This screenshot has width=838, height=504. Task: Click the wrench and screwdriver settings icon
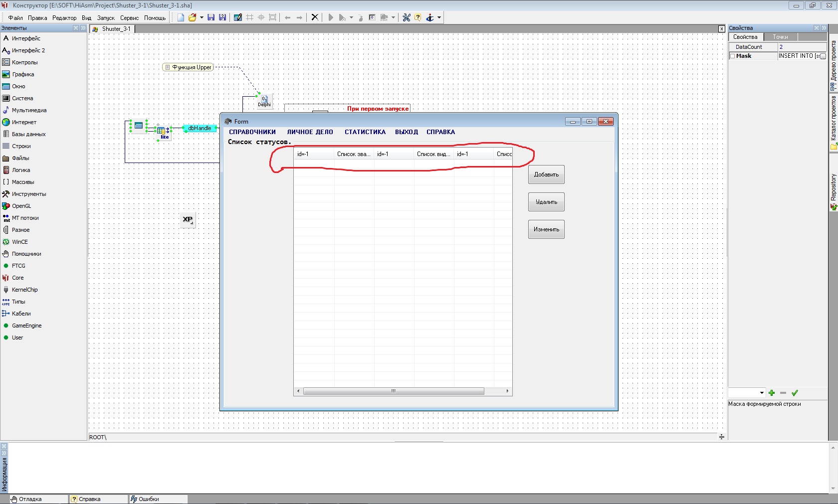[407, 17]
